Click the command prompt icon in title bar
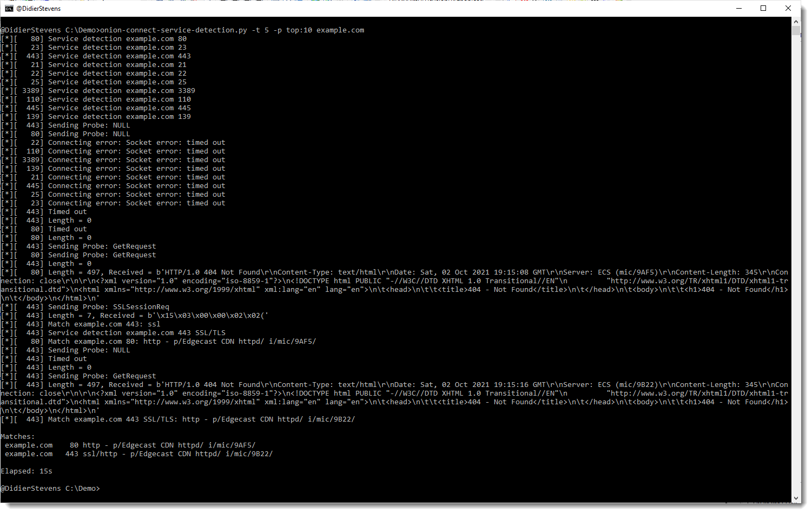812x514 pixels. pyautogui.click(x=9, y=9)
